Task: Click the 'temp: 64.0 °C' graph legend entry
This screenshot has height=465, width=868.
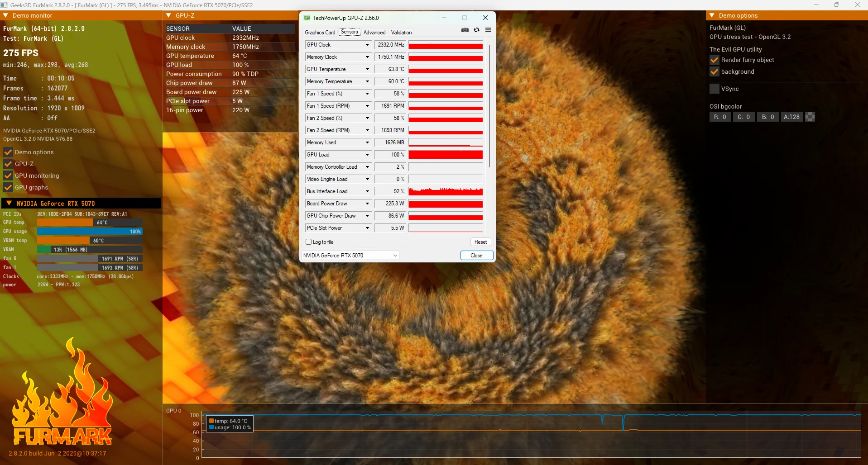Action: point(228,421)
